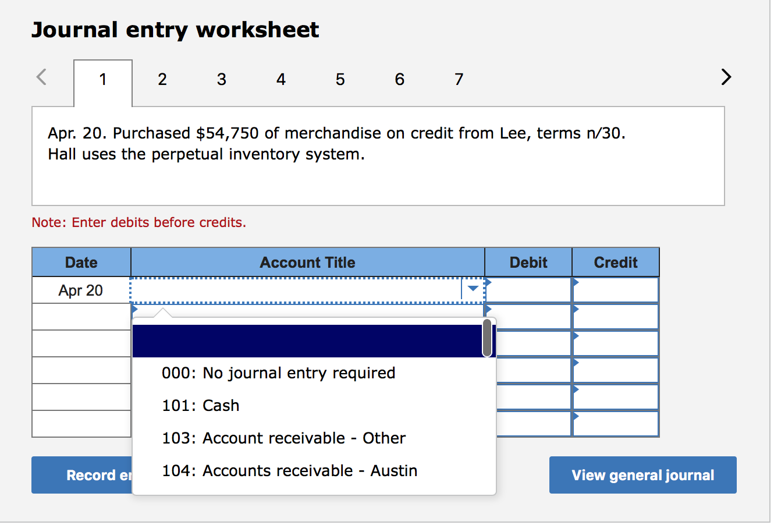Viewport: 774px width, 532px height.
Task: Go to the previous journal entry arrow
Action: point(41,77)
